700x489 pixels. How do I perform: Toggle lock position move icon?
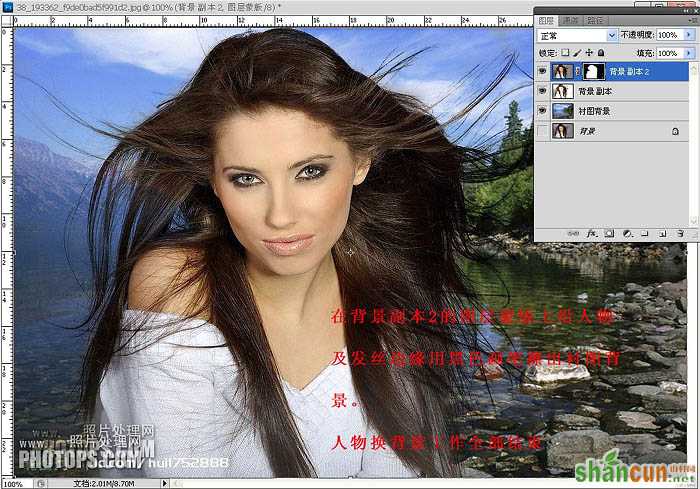pyautogui.click(x=589, y=53)
